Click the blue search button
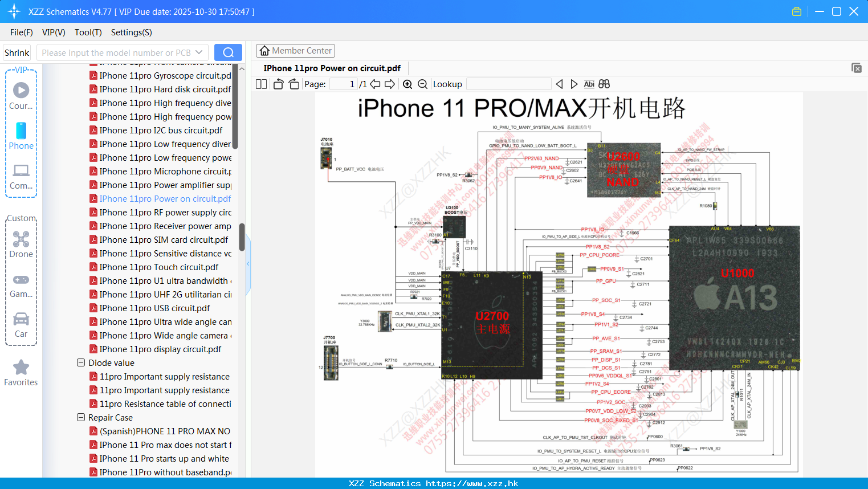The width and height of the screenshot is (868, 489). (x=228, y=52)
